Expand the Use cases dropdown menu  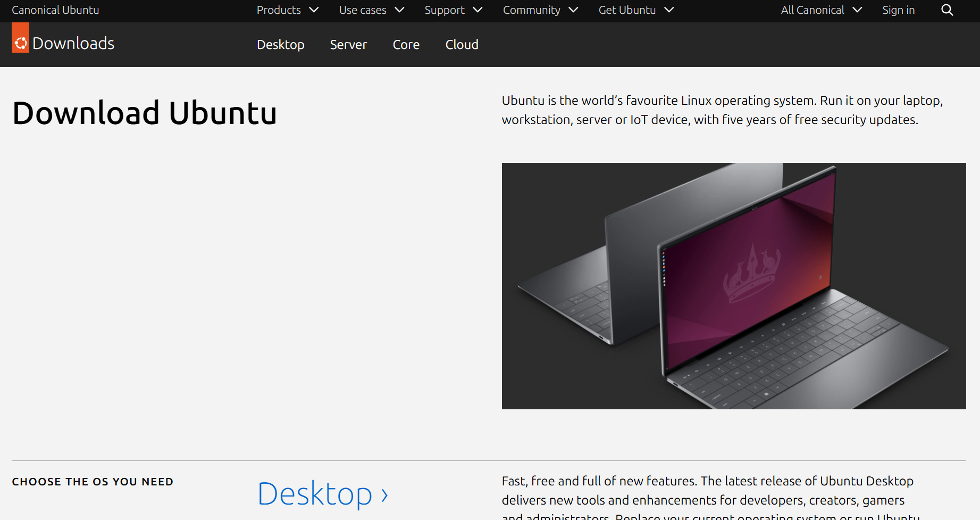pyautogui.click(x=372, y=10)
